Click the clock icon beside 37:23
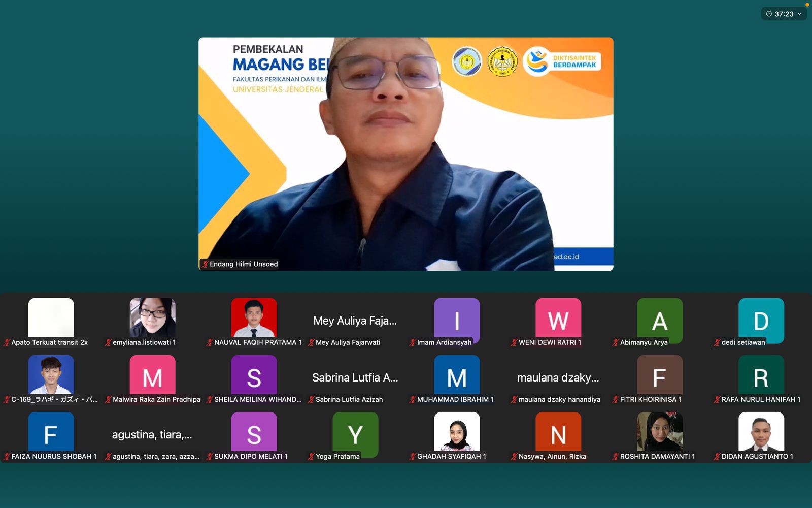812x508 pixels. [769, 14]
